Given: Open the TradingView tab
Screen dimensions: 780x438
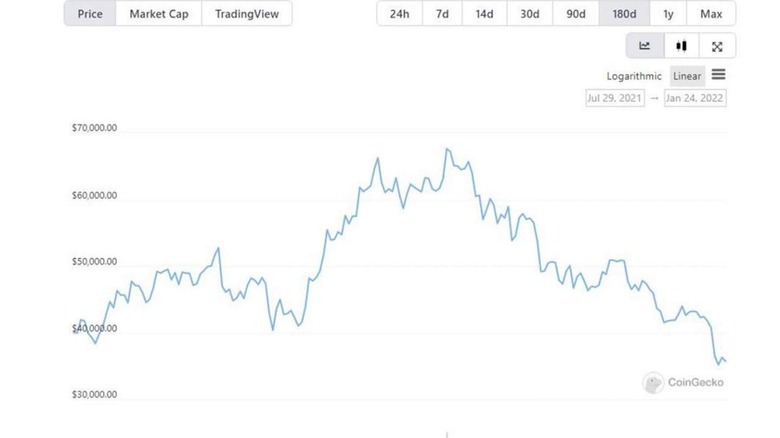Looking at the screenshot, I should (247, 14).
